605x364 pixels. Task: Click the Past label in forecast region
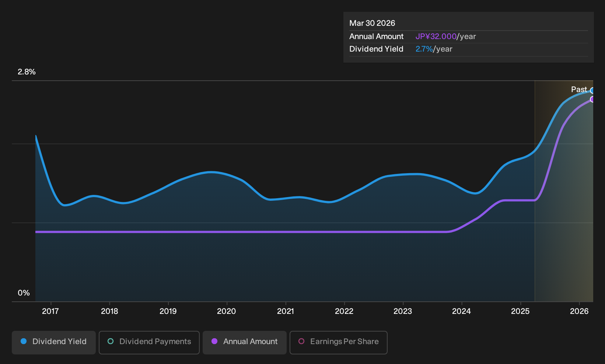tap(579, 90)
